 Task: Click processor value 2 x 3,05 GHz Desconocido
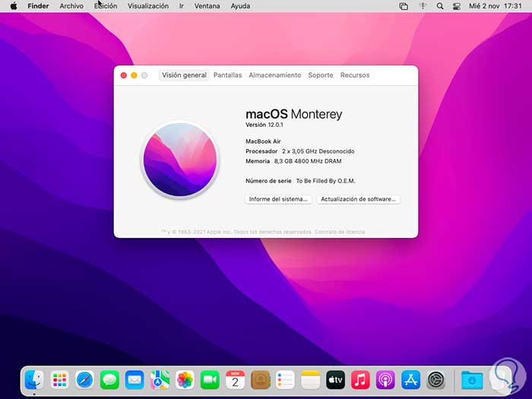click(318, 151)
